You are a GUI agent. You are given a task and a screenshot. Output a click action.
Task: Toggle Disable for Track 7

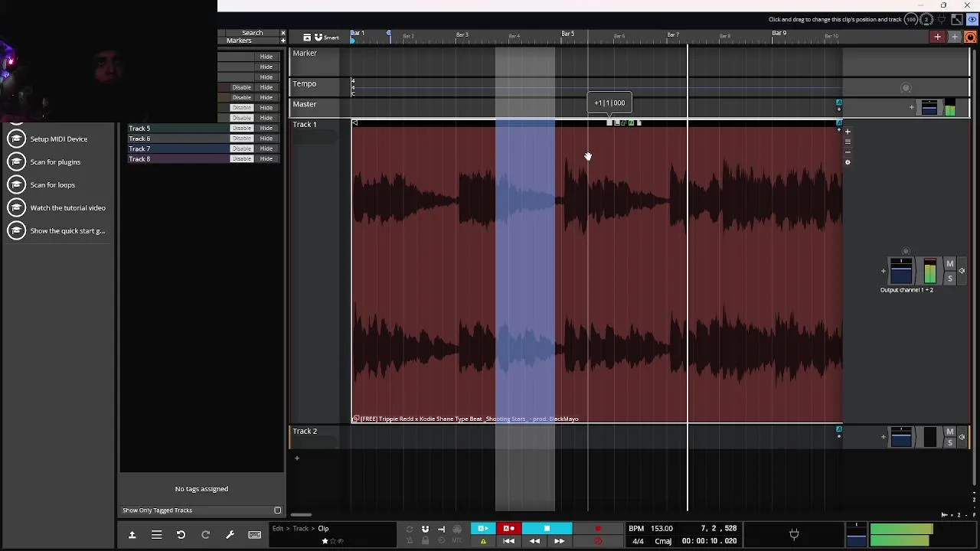(242, 148)
